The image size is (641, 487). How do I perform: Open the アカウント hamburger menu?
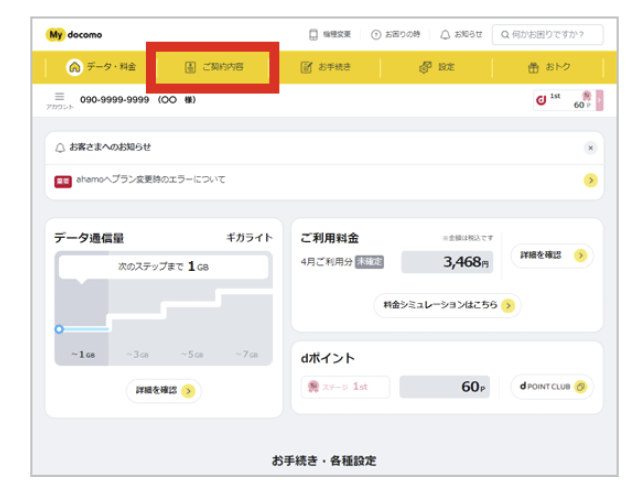60,101
